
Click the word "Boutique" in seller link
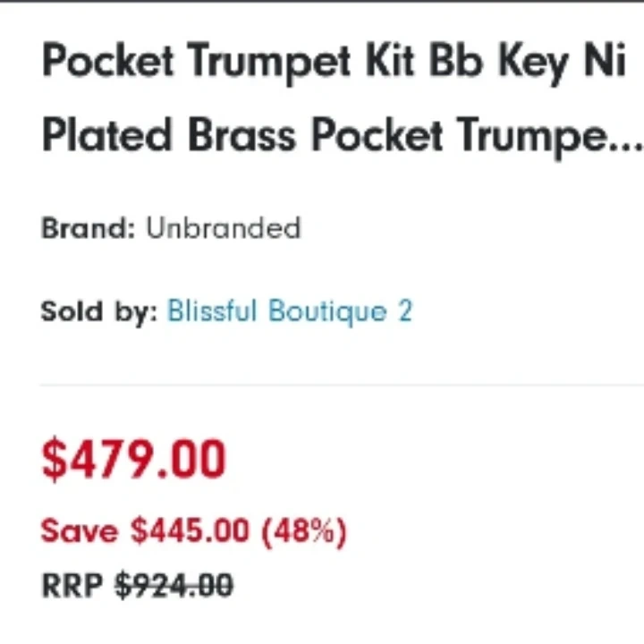tap(327, 311)
